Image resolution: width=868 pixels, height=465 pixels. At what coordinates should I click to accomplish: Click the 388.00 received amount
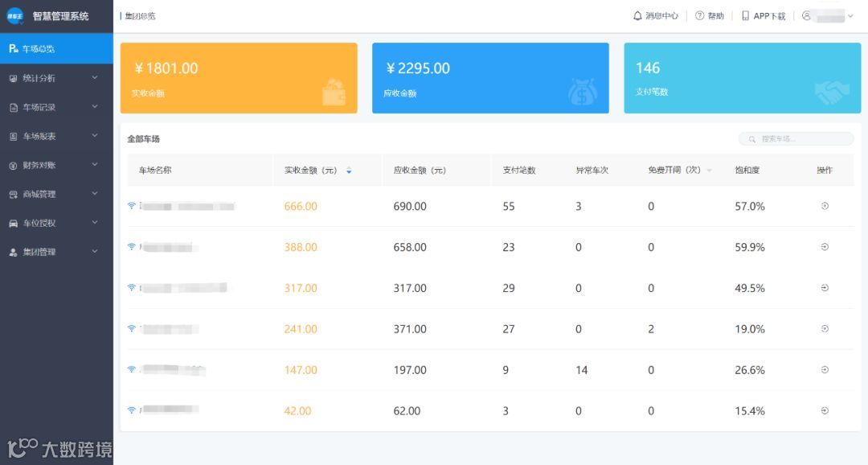coord(301,247)
